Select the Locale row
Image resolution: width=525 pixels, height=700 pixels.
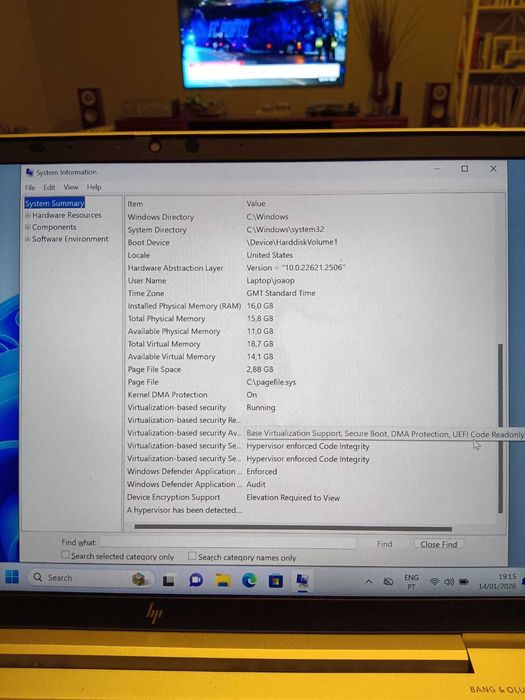pyautogui.click(x=312, y=255)
